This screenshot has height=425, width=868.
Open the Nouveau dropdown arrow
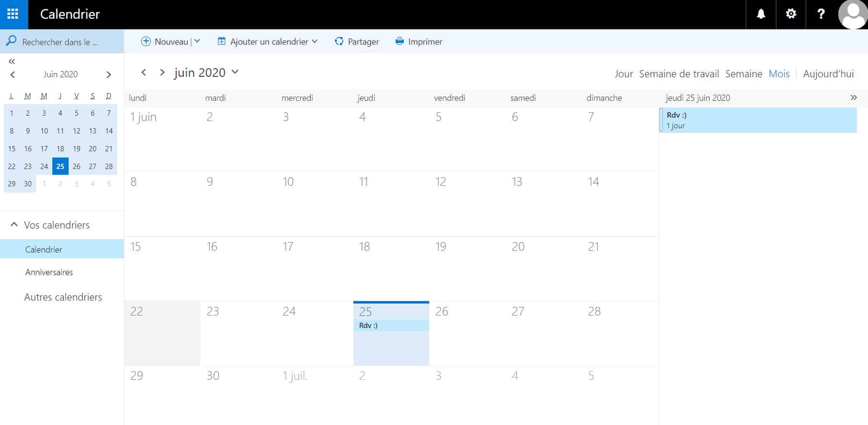(x=197, y=41)
